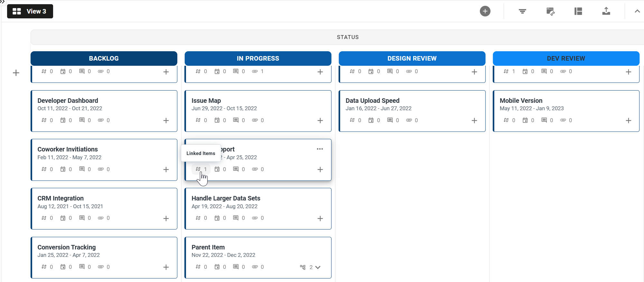Open the filter icon in top toolbar

[x=522, y=11]
